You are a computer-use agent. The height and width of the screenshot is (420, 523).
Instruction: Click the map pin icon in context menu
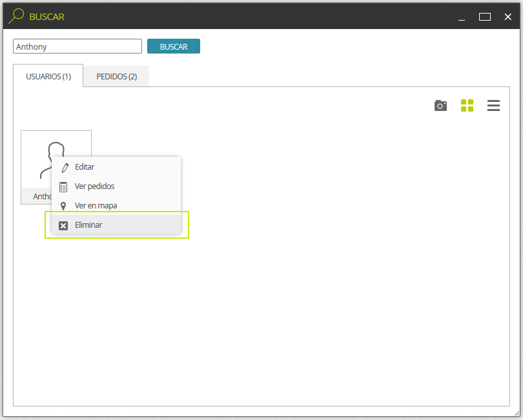[x=63, y=206]
